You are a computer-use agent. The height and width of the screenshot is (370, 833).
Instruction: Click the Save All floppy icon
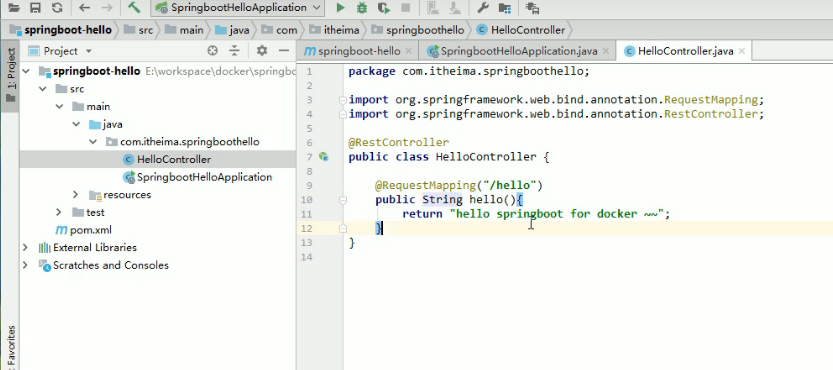click(x=36, y=7)
